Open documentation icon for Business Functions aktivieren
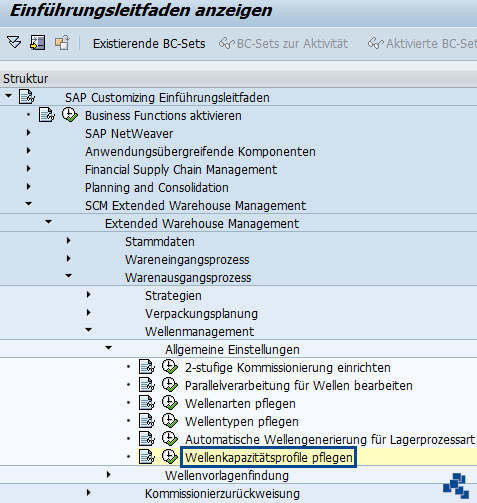 [47, 115]
